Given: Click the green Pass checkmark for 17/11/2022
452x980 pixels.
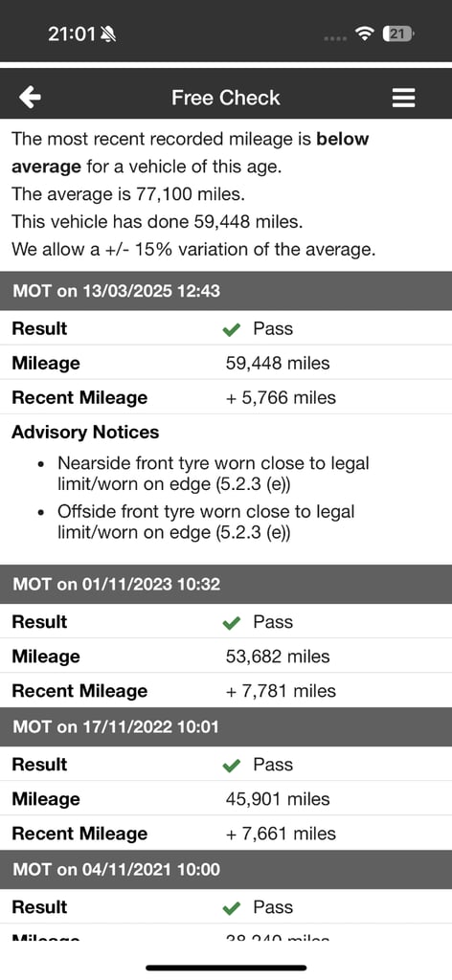Looking at the screenshot, I should [x=232, y=765].
